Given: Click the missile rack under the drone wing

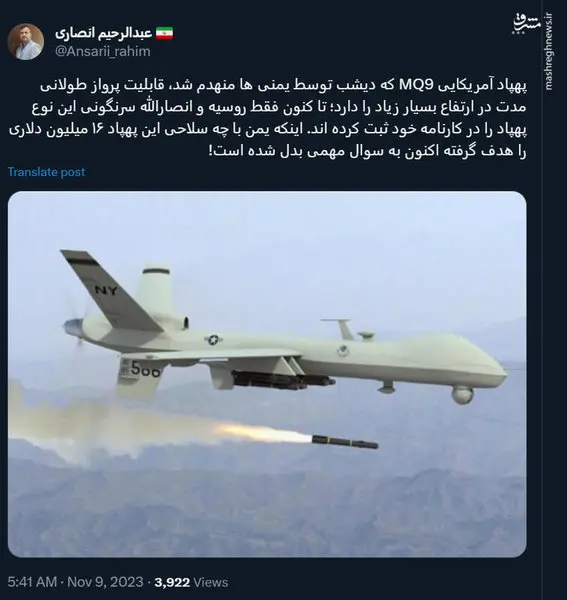Looking at the screenshot, I should [x=283, y=380].
